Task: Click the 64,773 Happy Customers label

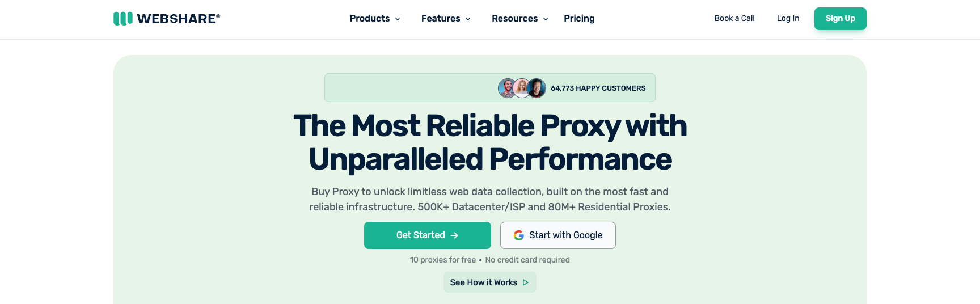Action: pyautogui.click(x=598, y=88)
